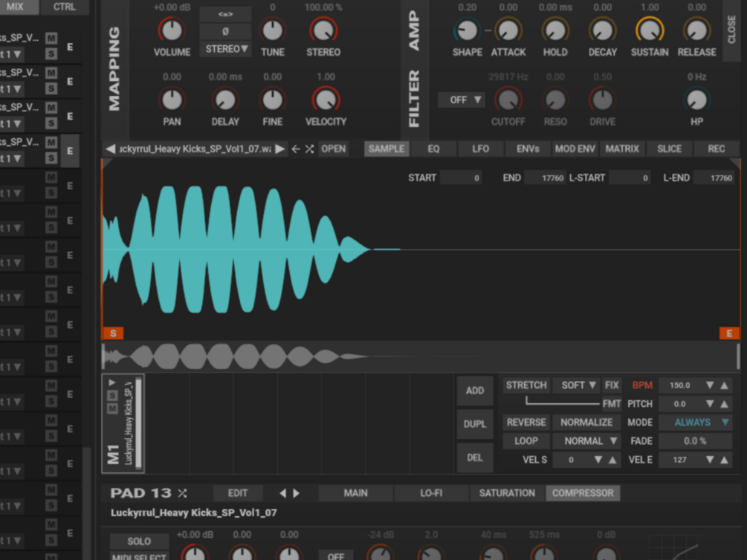Viewport: 747px width, 560px height.
Task: Open the MATRIX tab
Action: tap(622, 149)
